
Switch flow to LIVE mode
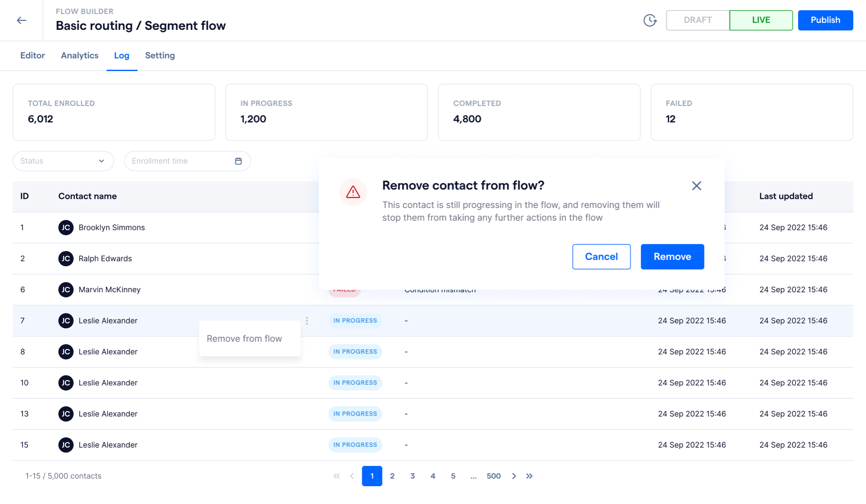coord(761,20)
